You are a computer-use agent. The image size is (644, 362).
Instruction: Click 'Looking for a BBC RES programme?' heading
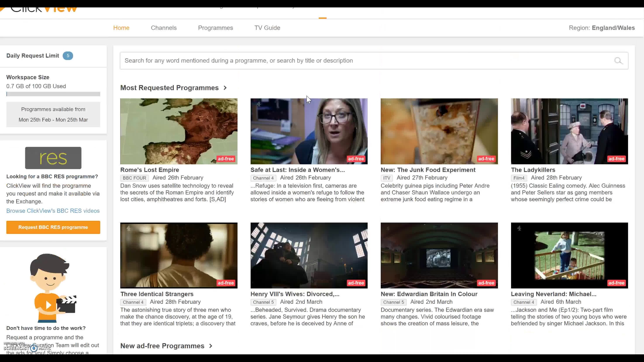click(52, 177)
